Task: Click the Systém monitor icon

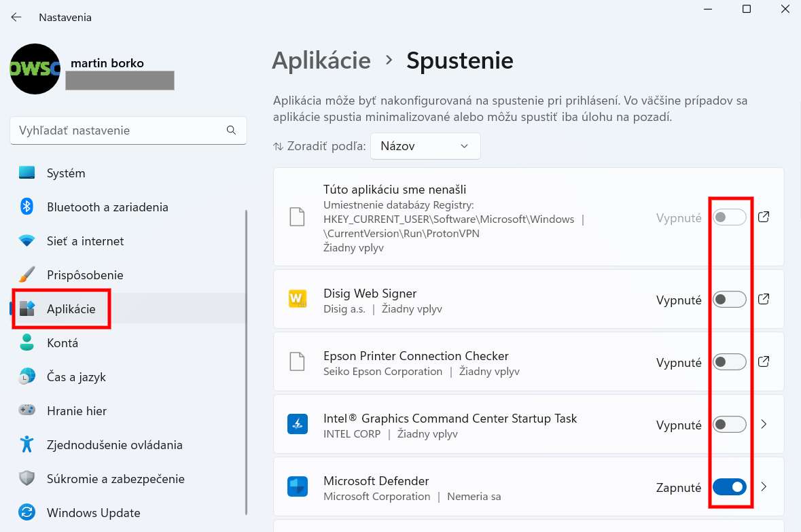Action: (x=26, y=173)
